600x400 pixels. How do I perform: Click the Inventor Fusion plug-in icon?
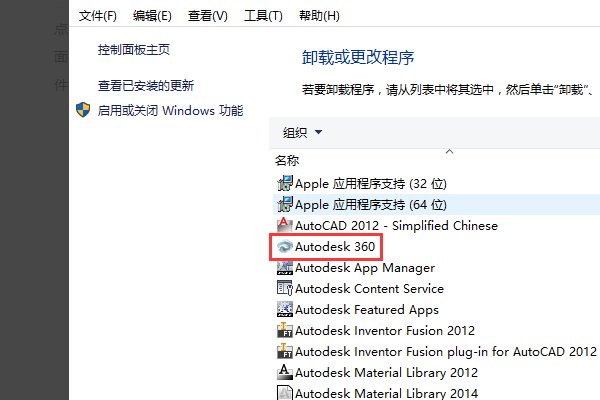(285, 351)
